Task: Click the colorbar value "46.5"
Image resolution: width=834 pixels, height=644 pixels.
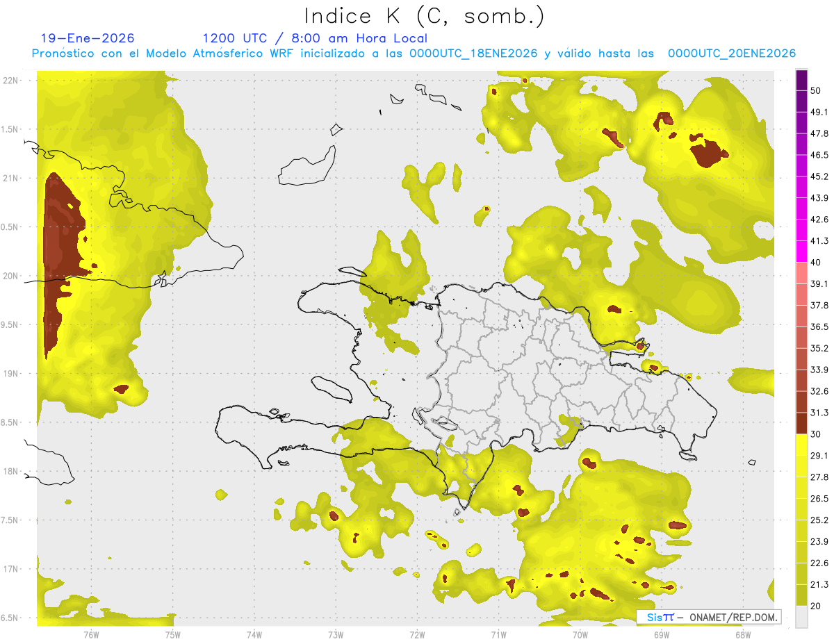Action: 819,155
